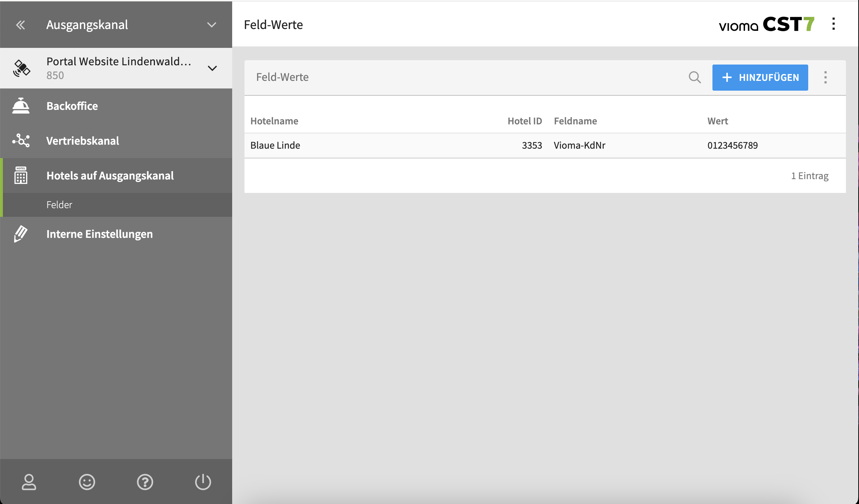Click the vioma CST7 logo
The height and width of the screenshot is (504, 859).
click(x=766, y=24)
